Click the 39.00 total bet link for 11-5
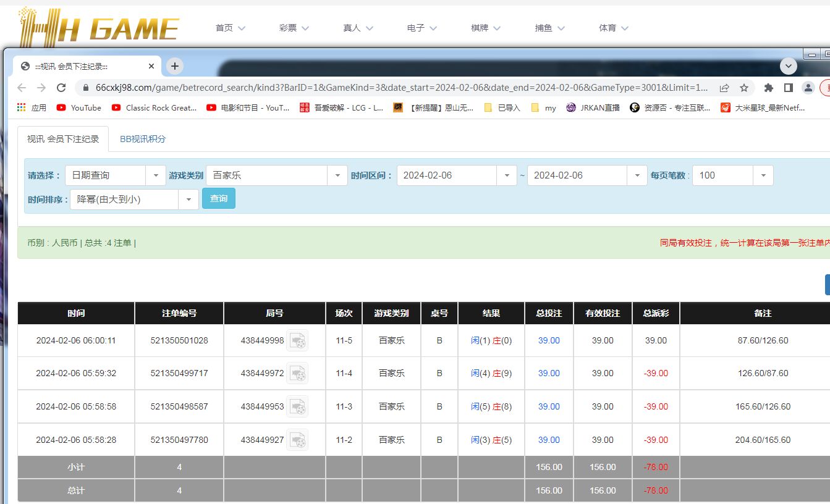This screenshot has width=830, height=504. tap(549, 340)
